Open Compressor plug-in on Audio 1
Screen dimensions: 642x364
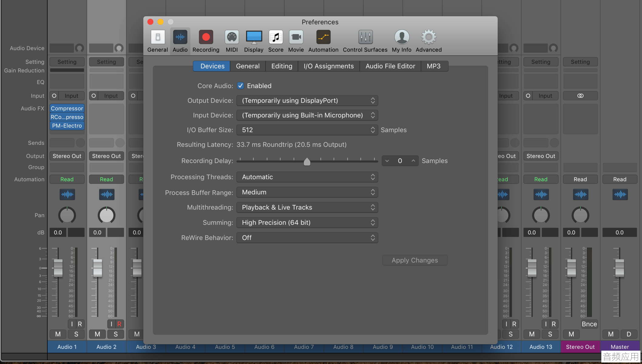(x=67, y=108)
